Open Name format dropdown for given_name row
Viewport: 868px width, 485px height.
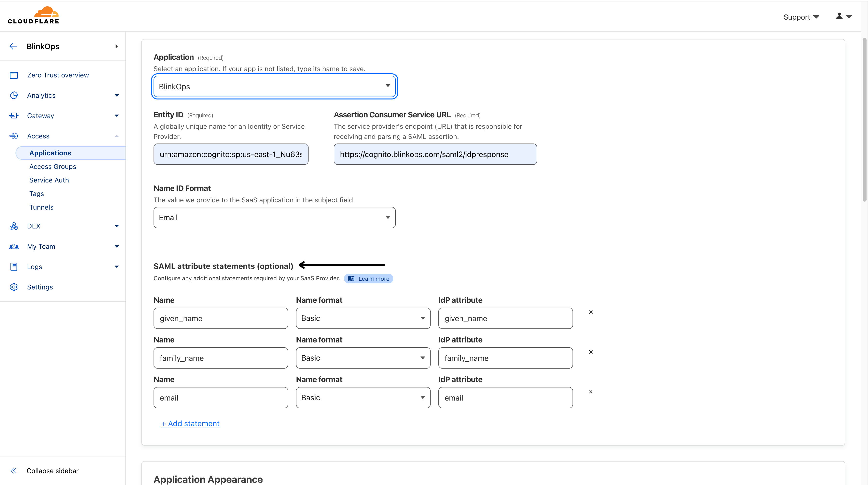(x=363, y=318)
